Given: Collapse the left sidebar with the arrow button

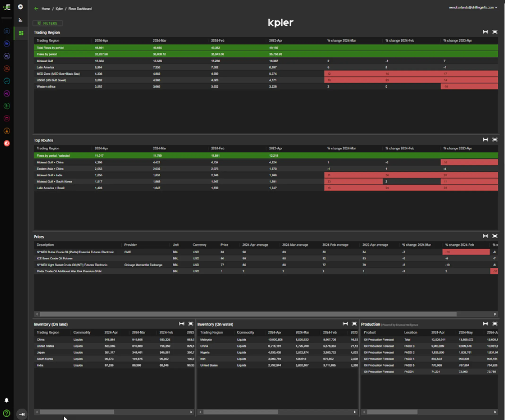Looking at the screenshot, I should click(22, 415).
